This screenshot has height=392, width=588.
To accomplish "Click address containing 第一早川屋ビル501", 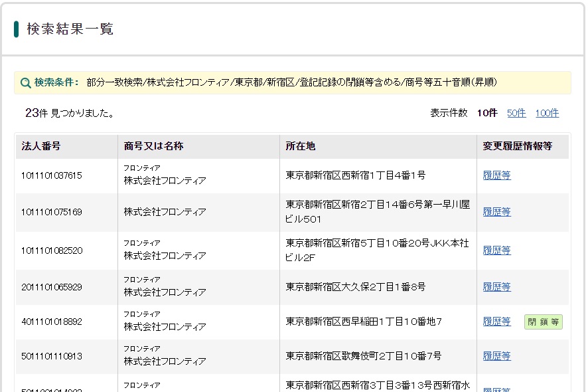I will click(377, 212).
